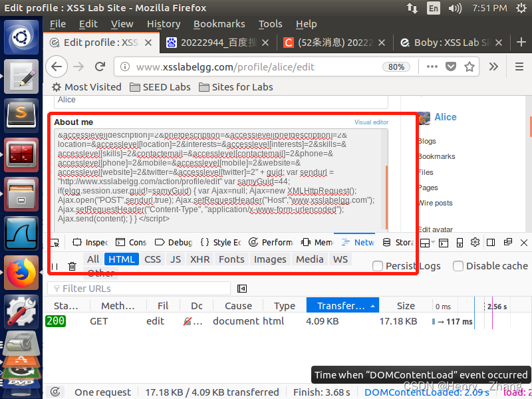Toggle the HTML network filter

122,259
